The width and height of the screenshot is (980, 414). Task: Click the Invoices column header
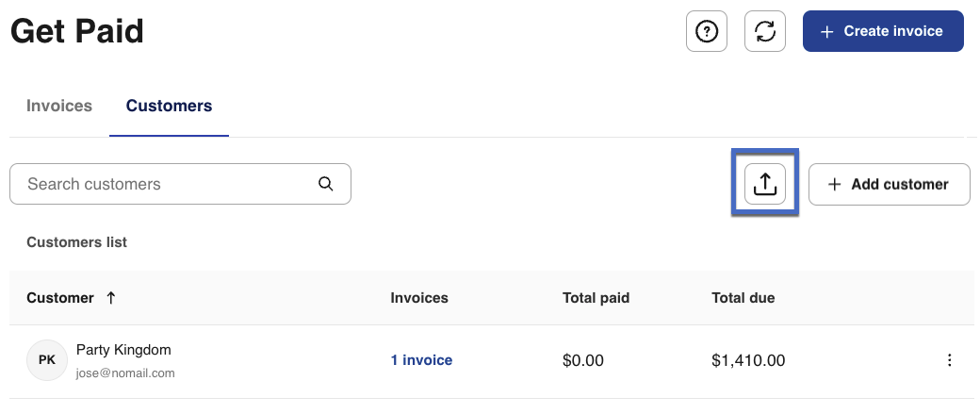419,298
